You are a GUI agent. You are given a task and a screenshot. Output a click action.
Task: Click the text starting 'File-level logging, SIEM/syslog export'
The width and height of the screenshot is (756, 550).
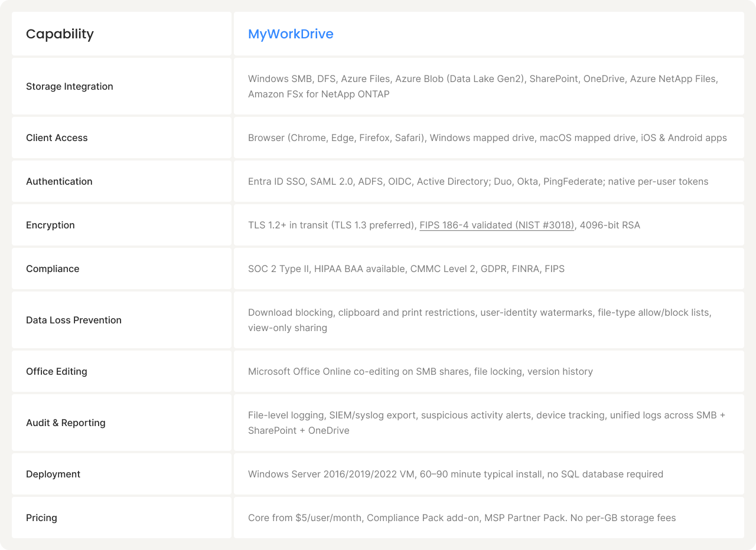(x=487, y=423)
